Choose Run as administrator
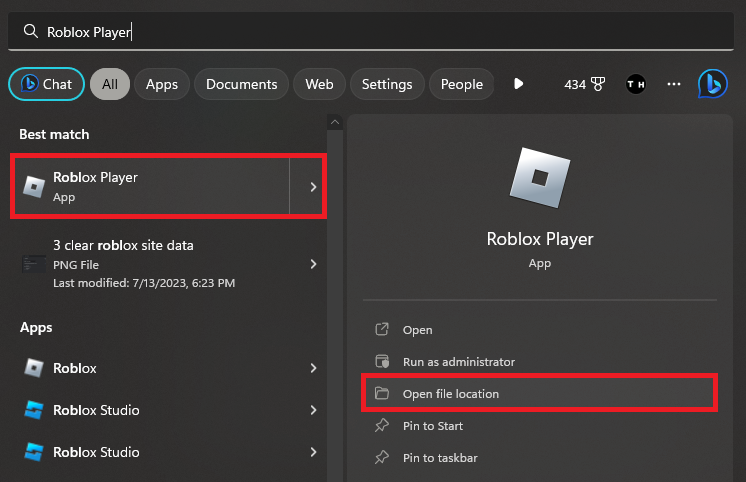Viewport: 746px width, 482px height. point(540,362)
